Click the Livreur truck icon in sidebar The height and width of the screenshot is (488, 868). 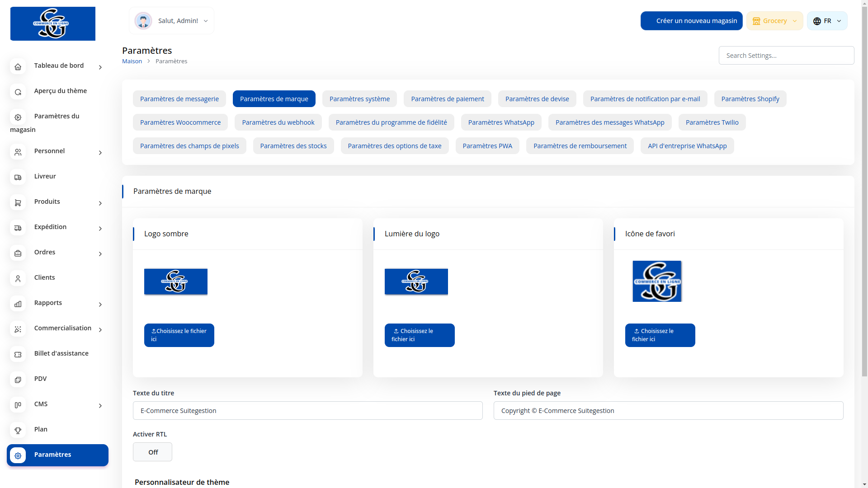pyautogui.click(x=18, y=177)
